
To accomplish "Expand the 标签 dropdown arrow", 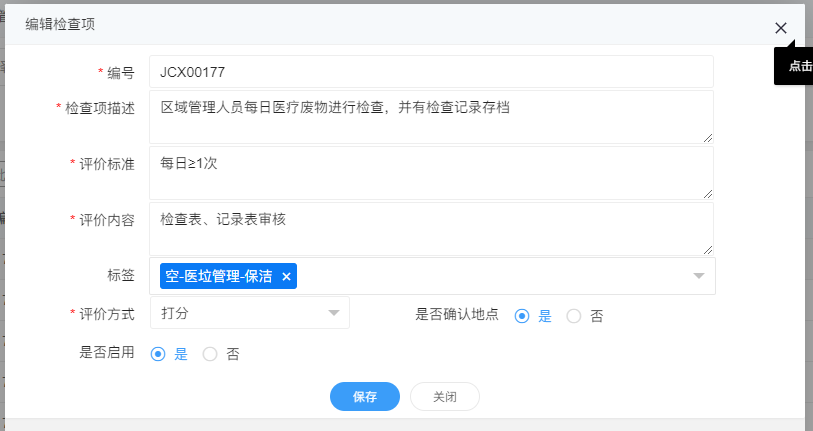I will click(699, 276).
